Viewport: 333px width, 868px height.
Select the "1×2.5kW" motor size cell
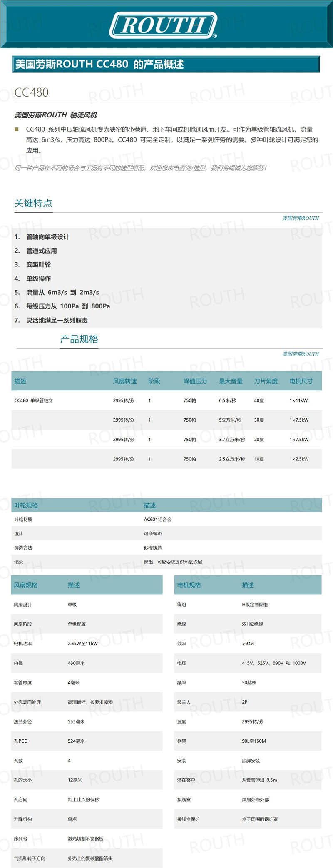click(x=299, y=459)
